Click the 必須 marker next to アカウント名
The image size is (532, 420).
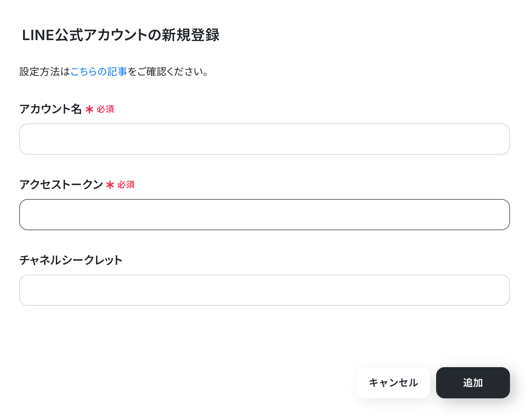tap(105, 109)
